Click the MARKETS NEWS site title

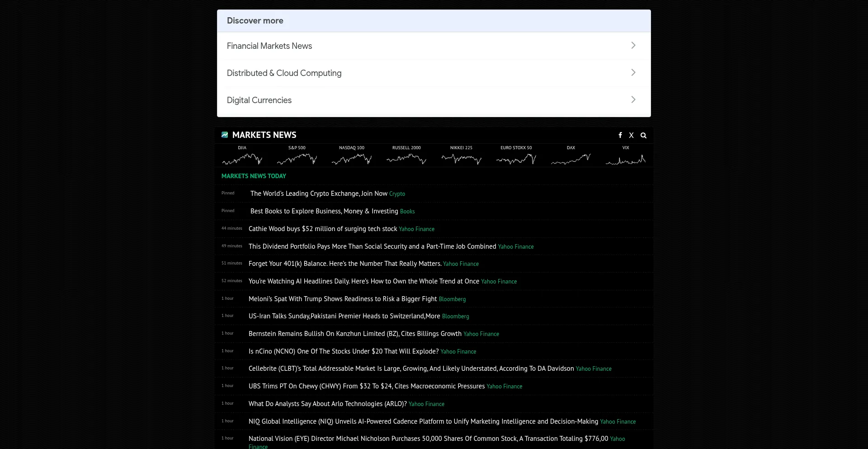click(x=264, y=135)
